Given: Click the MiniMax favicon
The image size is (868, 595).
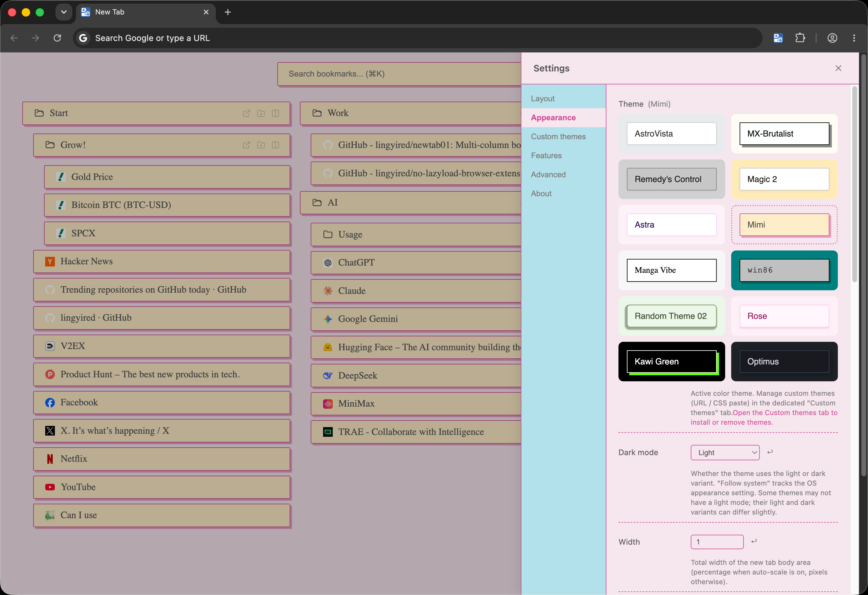Looking at the screenshot, I should tap(328, 404).
